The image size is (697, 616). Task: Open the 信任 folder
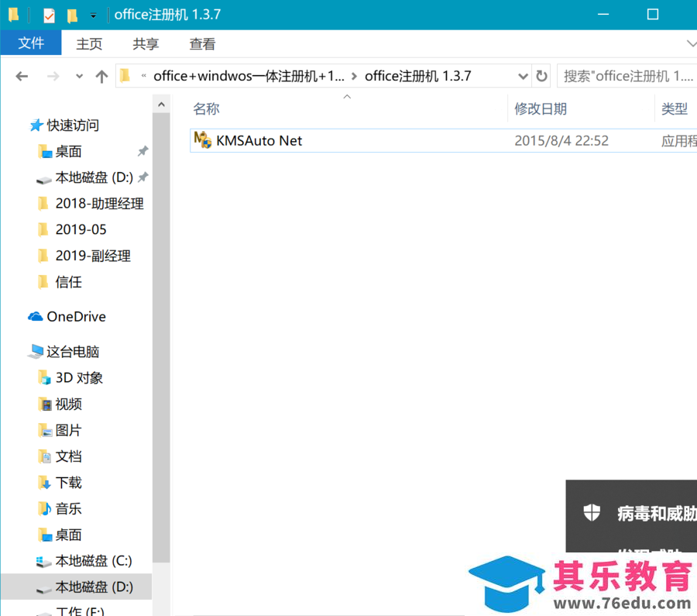pyautogui.click(x=68, y=282)
